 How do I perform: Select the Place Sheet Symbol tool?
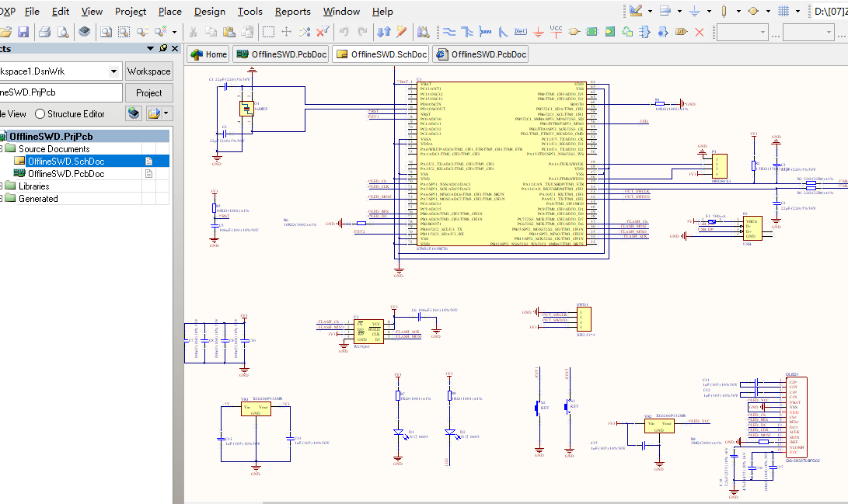click(x=592, y=32)
